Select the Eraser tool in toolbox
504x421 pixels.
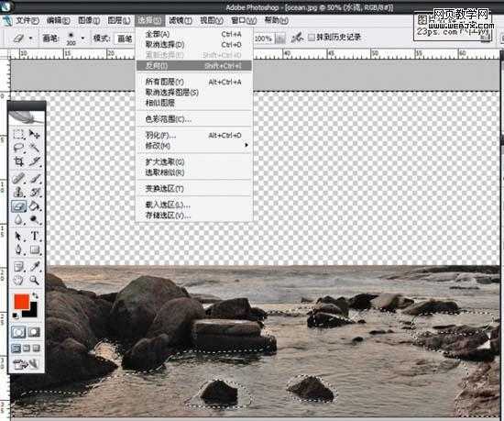18,205
